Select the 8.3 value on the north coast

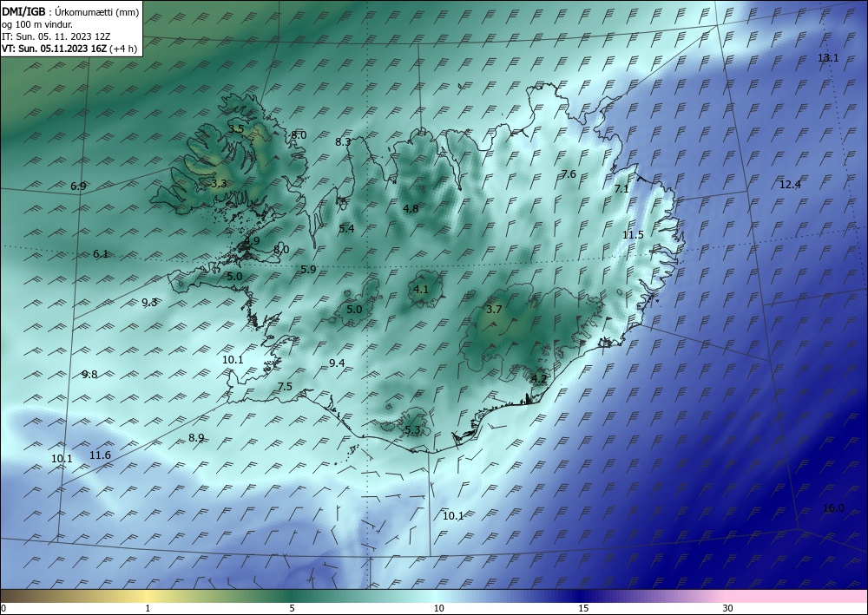pos(343,142)
